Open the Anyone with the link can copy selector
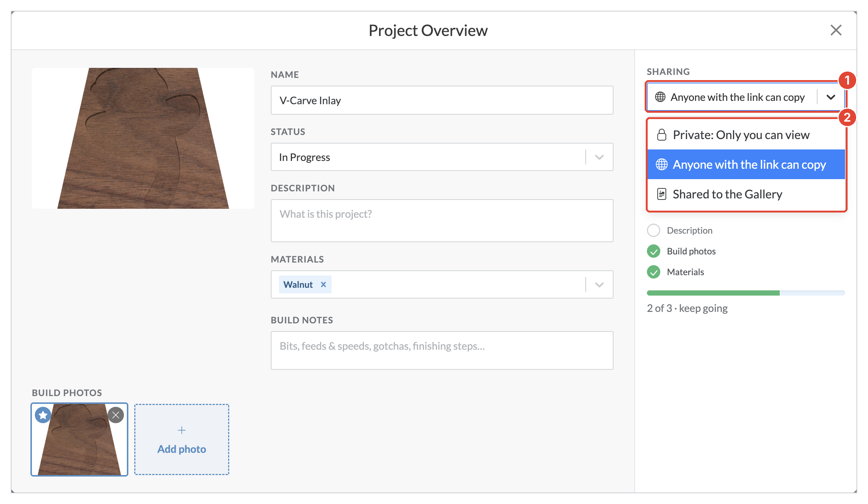 click(x=746, y=97)
